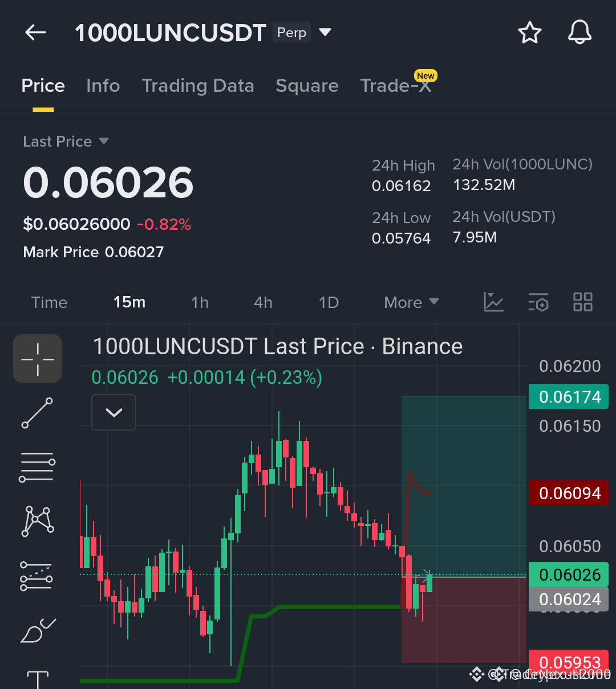Switch to the Info tab
The image size is (616, 689).
pos(103,86)
